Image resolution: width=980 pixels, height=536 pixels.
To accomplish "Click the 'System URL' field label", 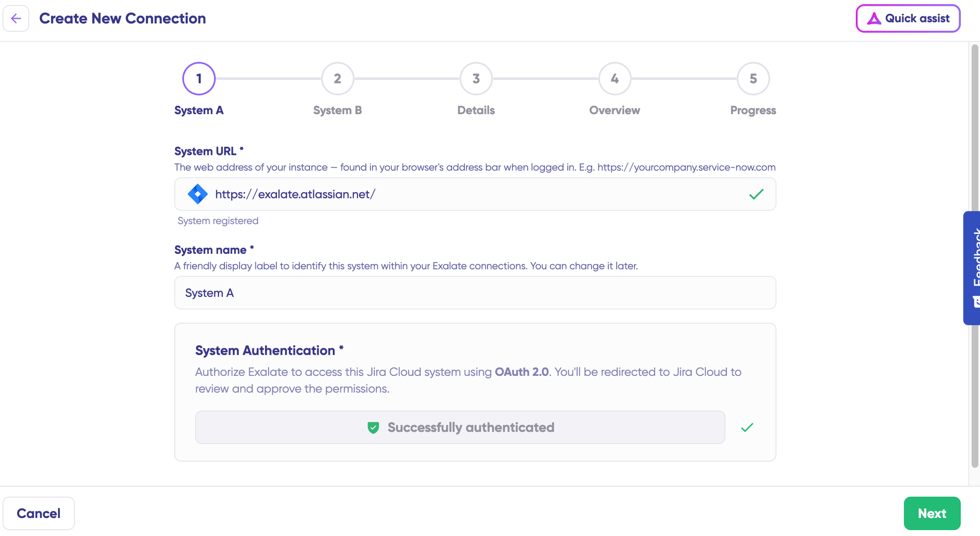I will click(x=209, y=151).
